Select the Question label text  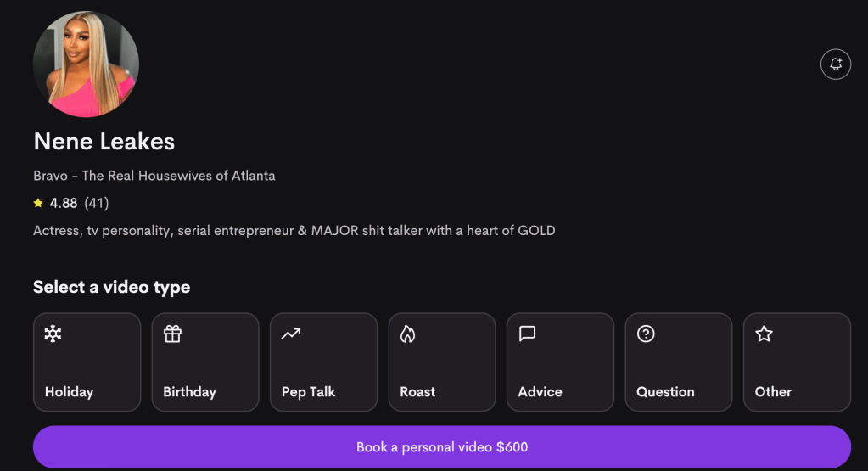pos(665,392)
